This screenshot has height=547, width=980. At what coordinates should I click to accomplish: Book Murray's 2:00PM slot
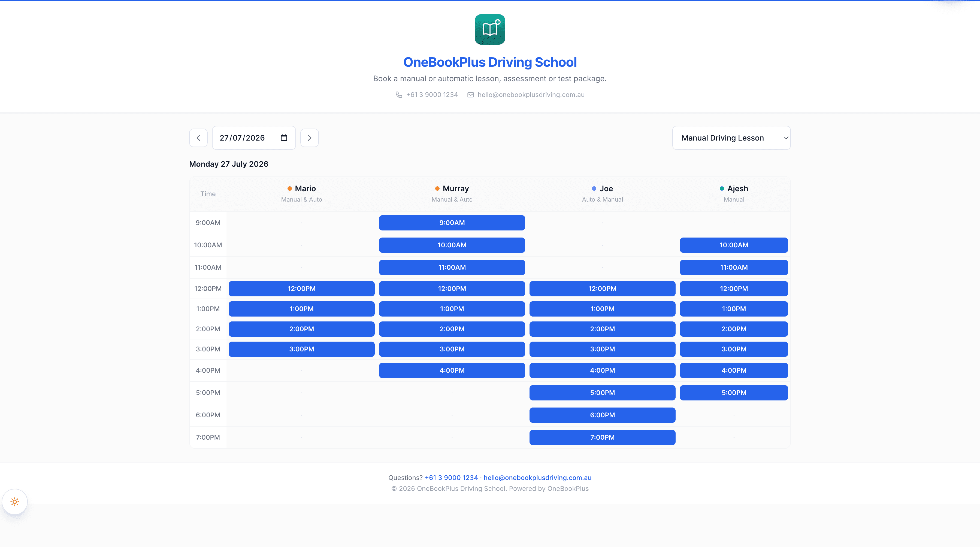pyautogui.click(x=452, y=329)
